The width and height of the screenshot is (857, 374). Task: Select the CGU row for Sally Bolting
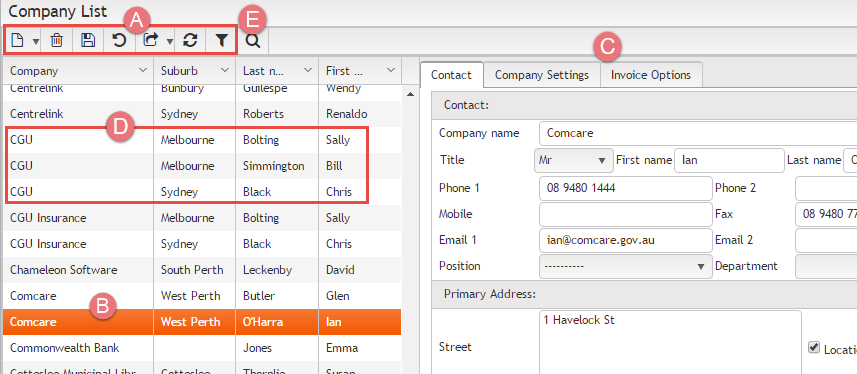coord(202,140)
